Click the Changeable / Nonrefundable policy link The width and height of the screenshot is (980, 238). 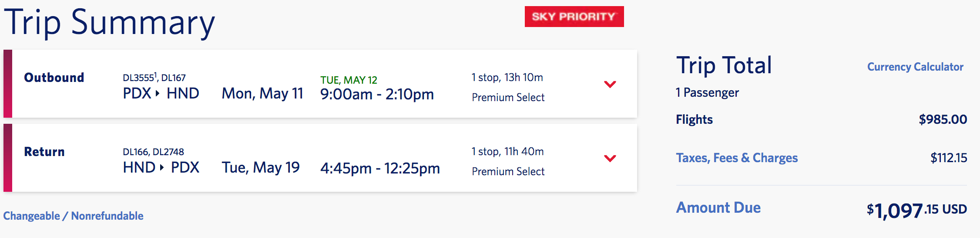click(x=73, y=216)
